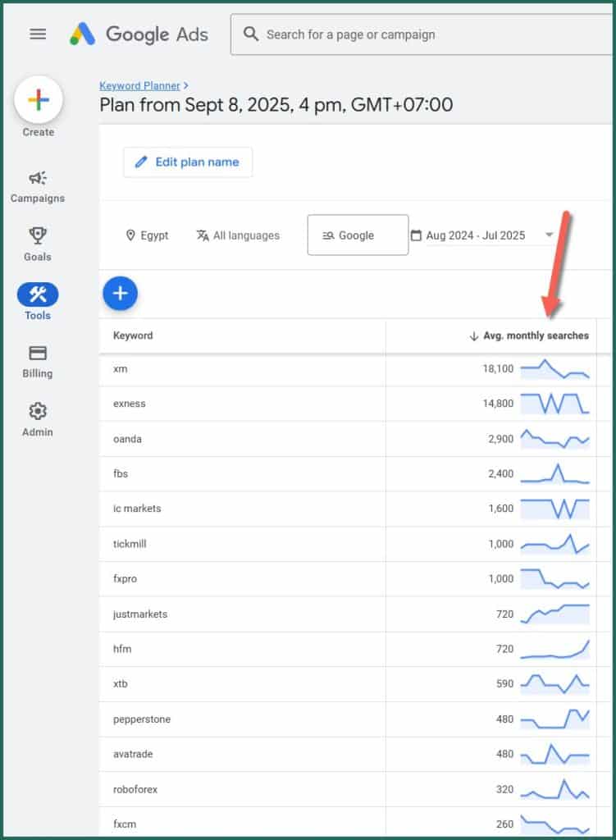Screen dimensions: 616x840
Task: Click the 2,900 searches value
Action: pos(501,439)
